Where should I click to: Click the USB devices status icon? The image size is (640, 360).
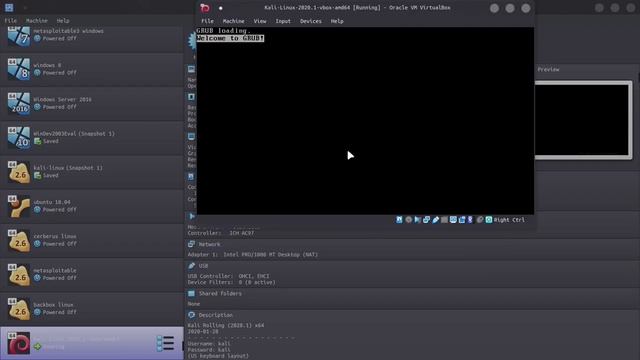pyautogui.click(x=436, y=220)
